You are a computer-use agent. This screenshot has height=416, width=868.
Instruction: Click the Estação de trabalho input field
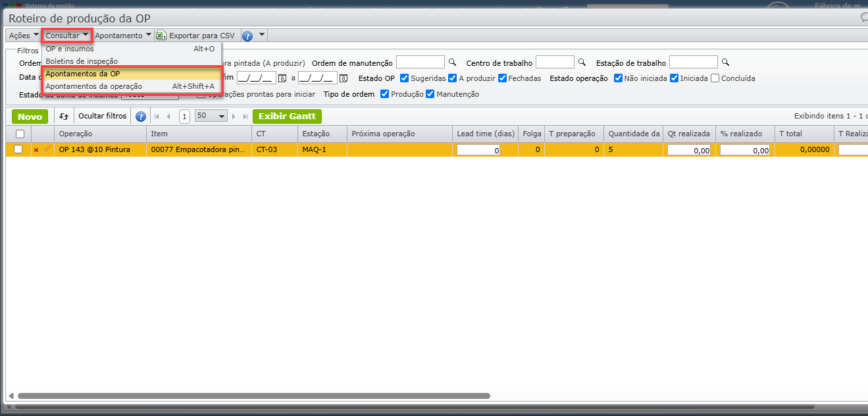693,63
